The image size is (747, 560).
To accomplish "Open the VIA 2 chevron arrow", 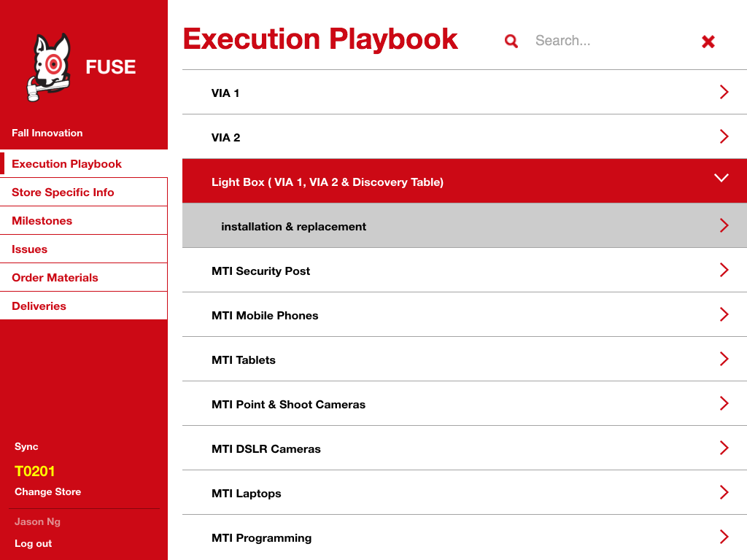I will tap(724, 136).
